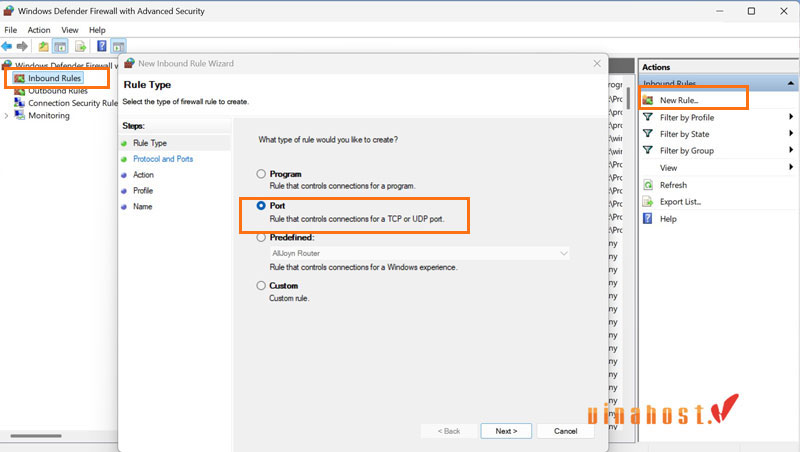Viewport: 800px width, 452px height.
Task: Select the Port rule type radio button
Action: click(261, 206)
